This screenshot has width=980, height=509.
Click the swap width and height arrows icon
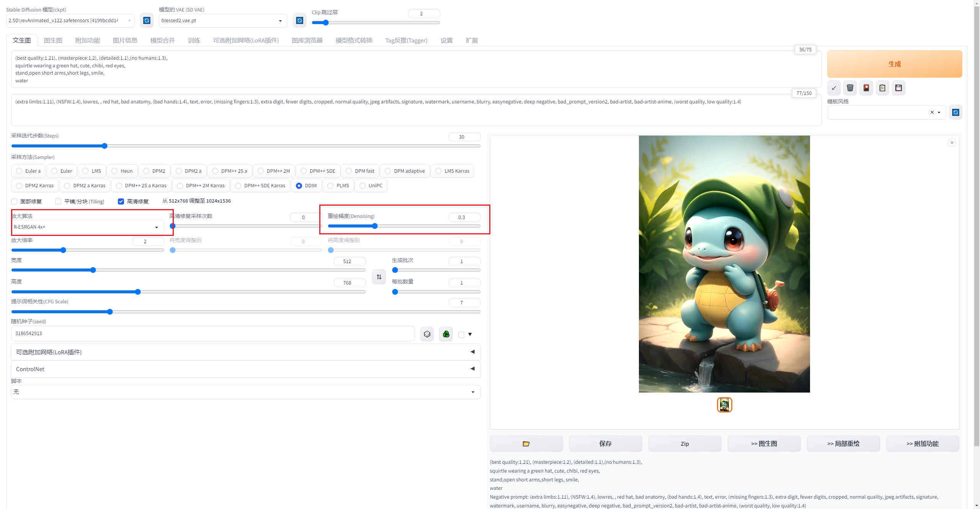(x=379, y=277)
